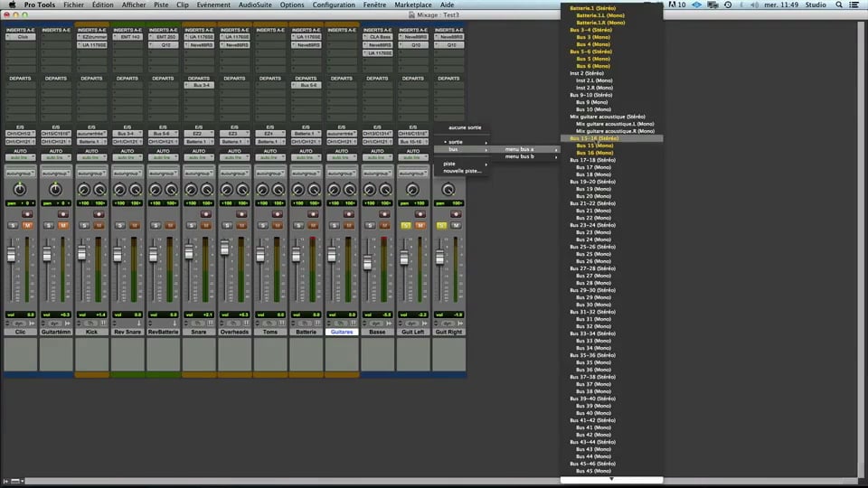
Task: Open the Bus 3-4 send on Snare
Action: [x=199, y=85]
